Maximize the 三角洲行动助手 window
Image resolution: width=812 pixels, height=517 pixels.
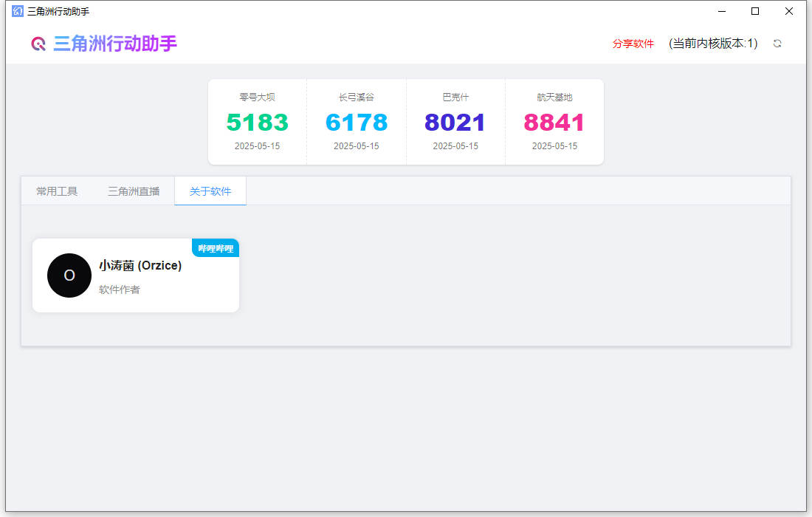[755, 11]
